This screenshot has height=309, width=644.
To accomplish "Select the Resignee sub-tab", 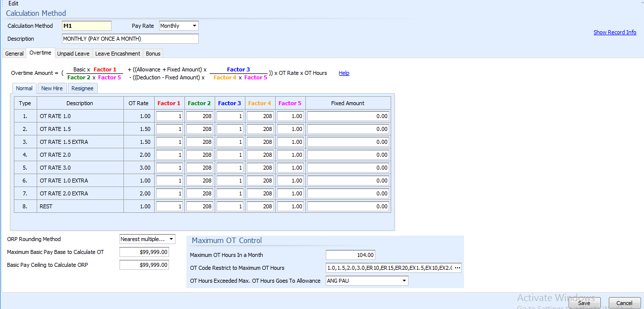I will click(x=82, y=88).
